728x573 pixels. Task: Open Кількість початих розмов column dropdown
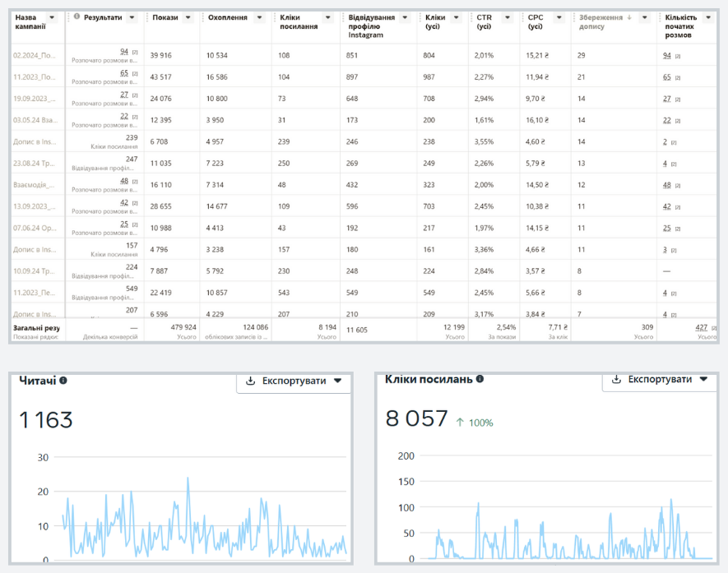pyautogui.click(x=709, y=17)
